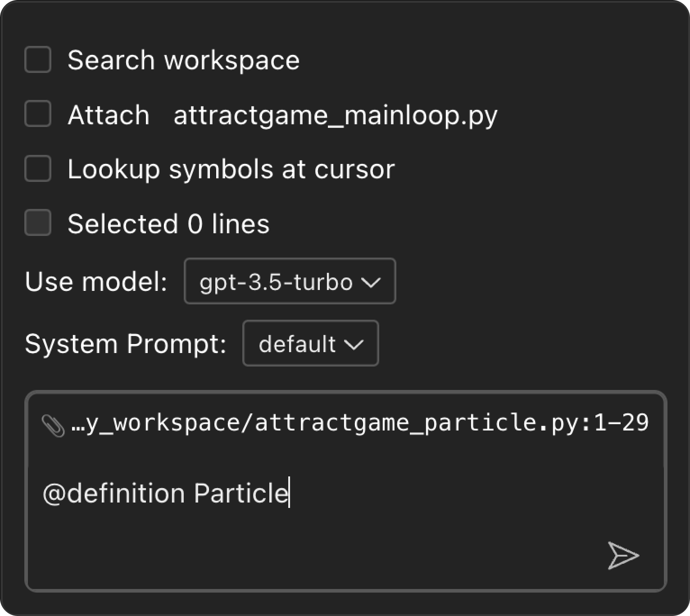Click the Attach label text
Viewport: 690px width, 616px height.
coord(109,115)
